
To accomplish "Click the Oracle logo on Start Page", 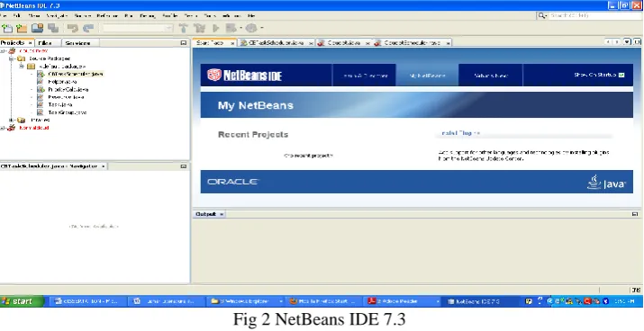I will click(233, 182).
